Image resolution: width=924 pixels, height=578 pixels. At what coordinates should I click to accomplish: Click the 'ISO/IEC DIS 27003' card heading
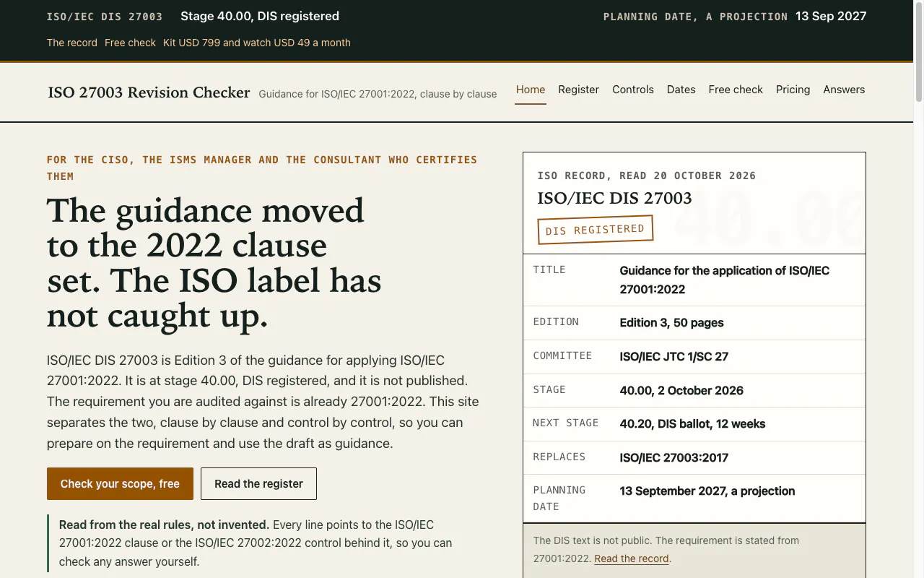coord(614,198)
